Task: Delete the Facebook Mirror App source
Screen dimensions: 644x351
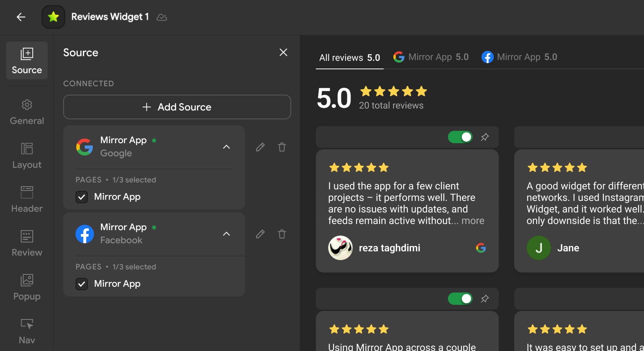Action: tap(282, 234)
